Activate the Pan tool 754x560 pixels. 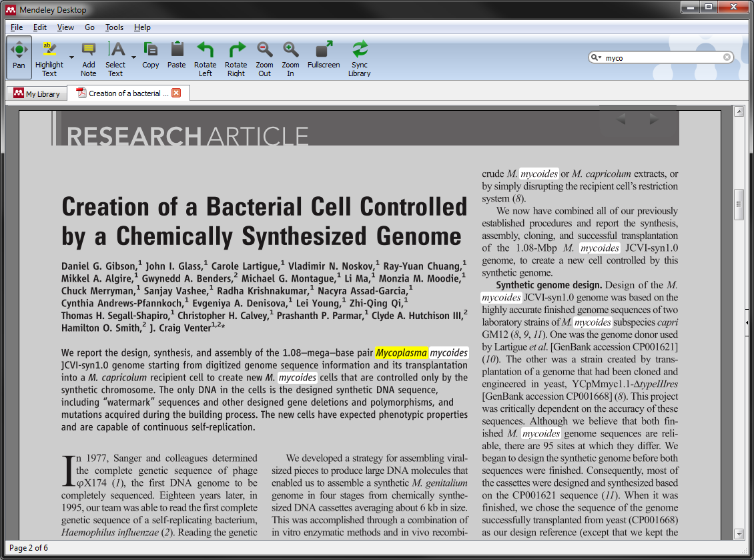pyautogui.click(x=19, y=57)
